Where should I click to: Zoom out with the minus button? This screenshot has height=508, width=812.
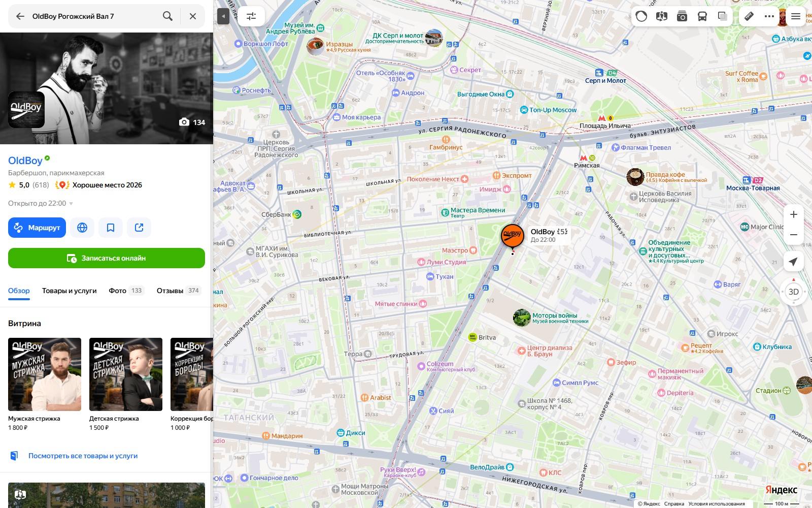pyautogui.click(x=794, y=235)
